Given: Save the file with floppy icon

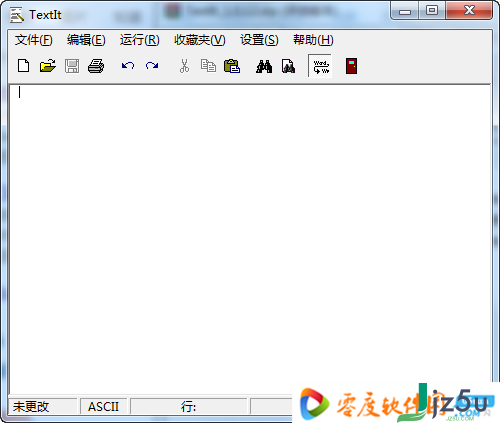Looking at the screenshot, I should (72, 66).
